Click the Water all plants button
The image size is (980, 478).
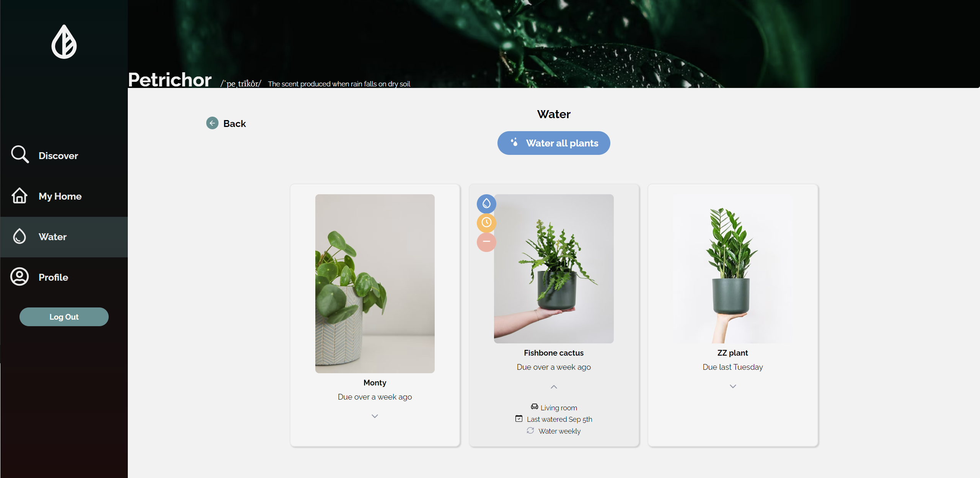(553, 143)
